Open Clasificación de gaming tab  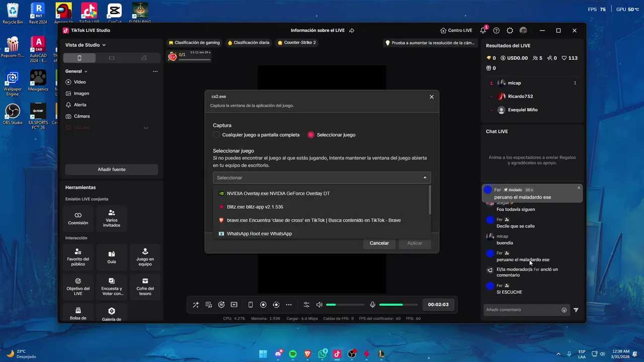click(x=194, y=43)
